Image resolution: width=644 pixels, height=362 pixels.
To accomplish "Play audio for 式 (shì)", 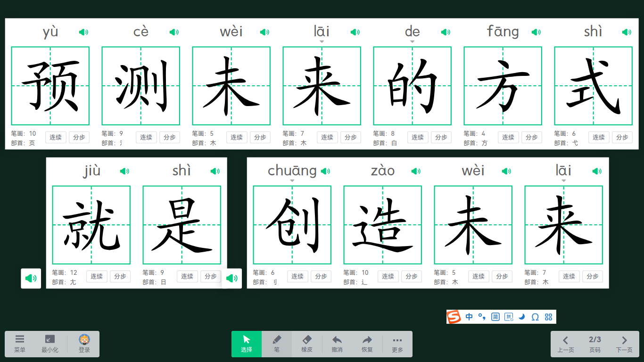I will click(x=627, y=32).
